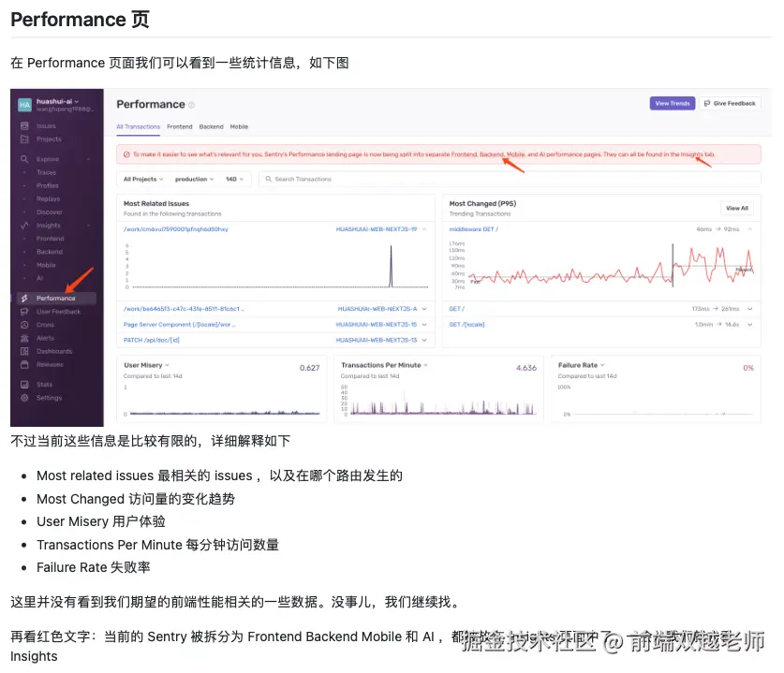
Task: Open the User Misery widget dropdown
Action: click(x=167, y=365)
